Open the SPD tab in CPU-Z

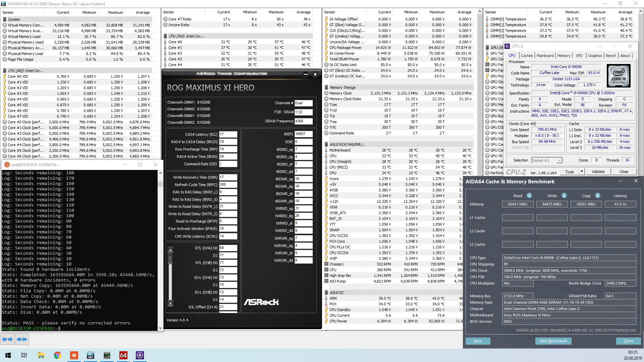point(579,56)
